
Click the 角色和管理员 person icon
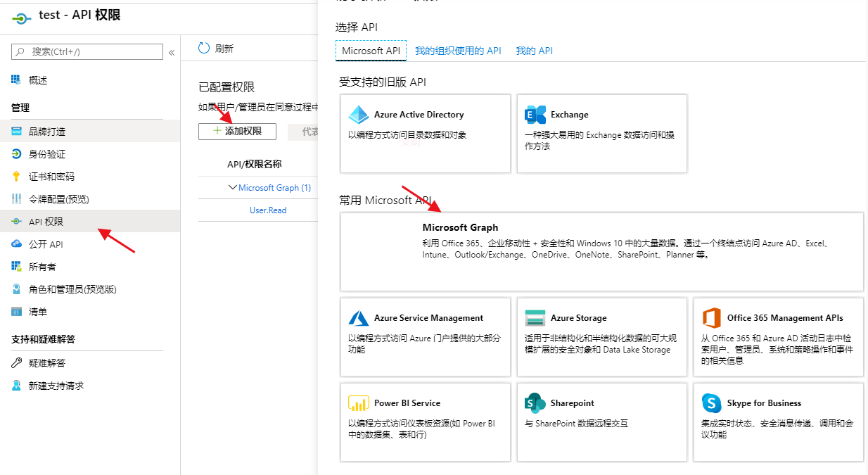(x=16, y=289)
